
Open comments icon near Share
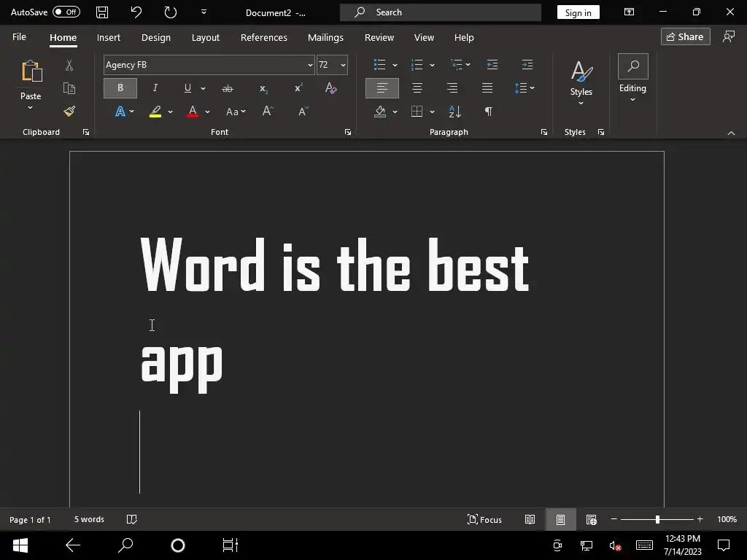[729, 36]
